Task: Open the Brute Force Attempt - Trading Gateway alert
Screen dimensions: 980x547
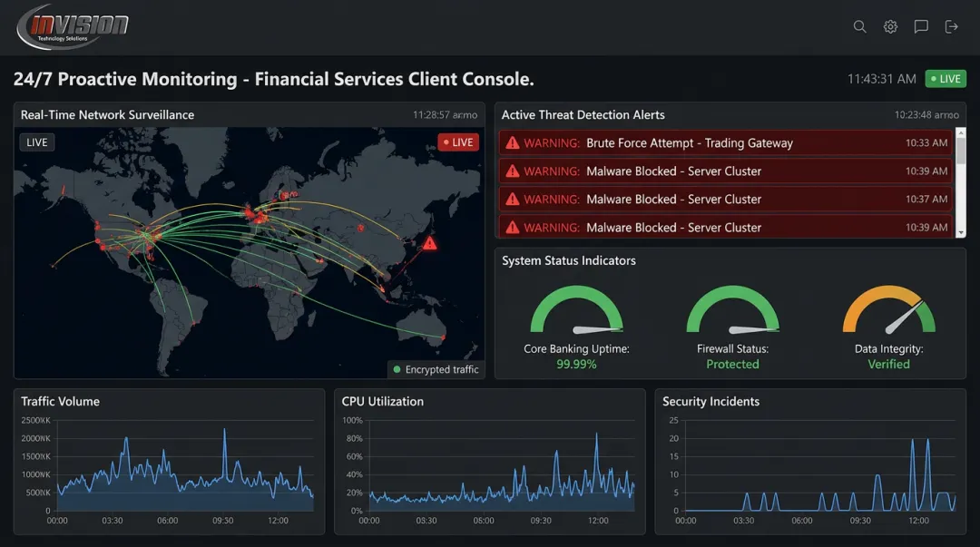Action: pyautogui.click(x=725, y=142)
